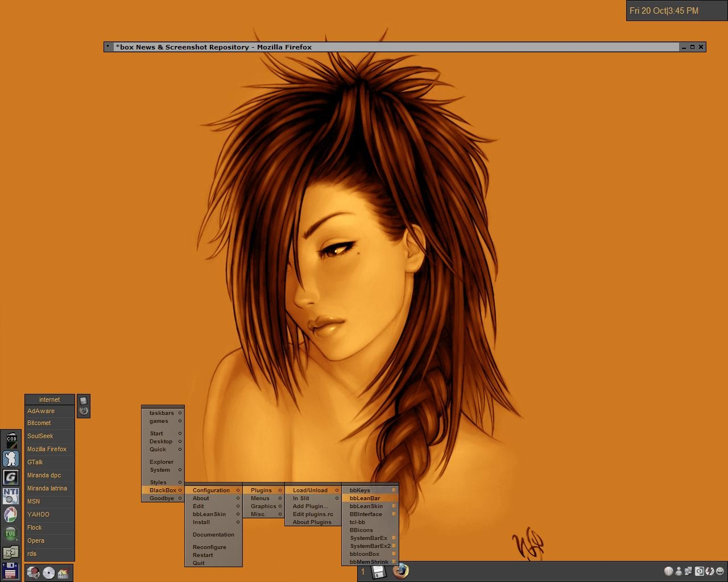Open the blue floppy disk icon in dock
The height and width of the screenshot is (582, 728).
11,571
